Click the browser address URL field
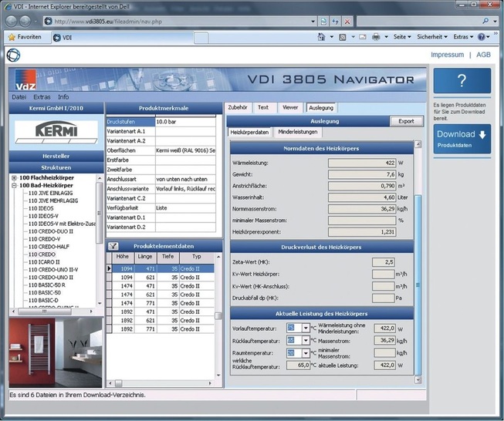Viewport: 504px width, 421px height. [x=178, y=22]
